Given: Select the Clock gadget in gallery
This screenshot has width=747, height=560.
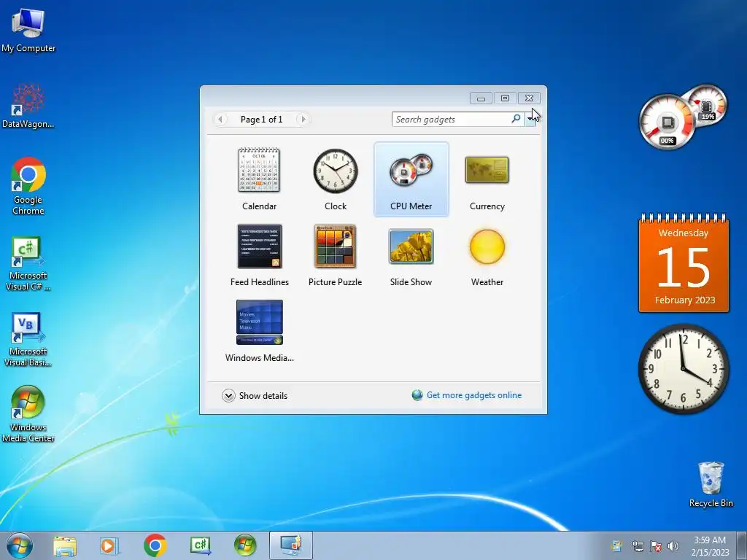Looking at the screenshot, I should pos(336,171).
